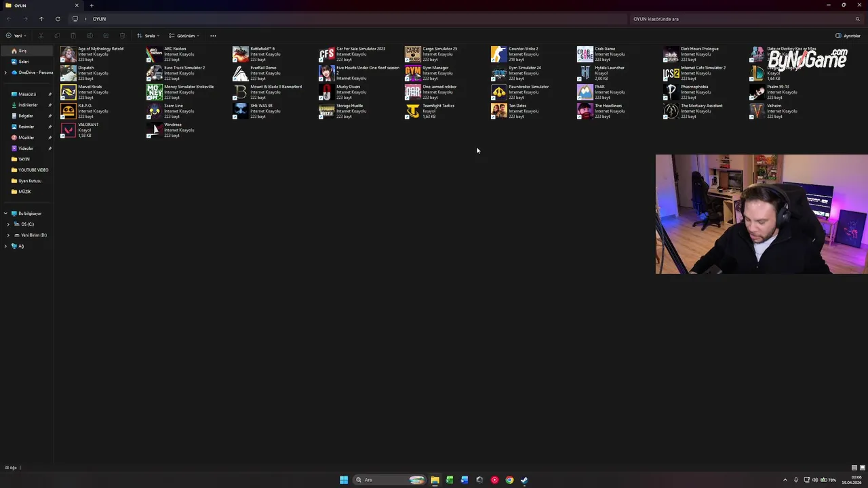
Task: Expand the OS (C:) drive
Action: 8,224
